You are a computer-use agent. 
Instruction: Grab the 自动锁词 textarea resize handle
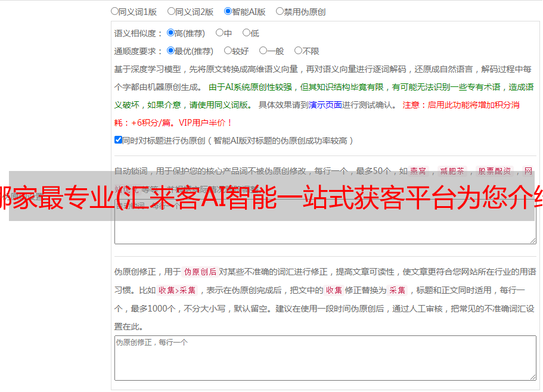533,241
